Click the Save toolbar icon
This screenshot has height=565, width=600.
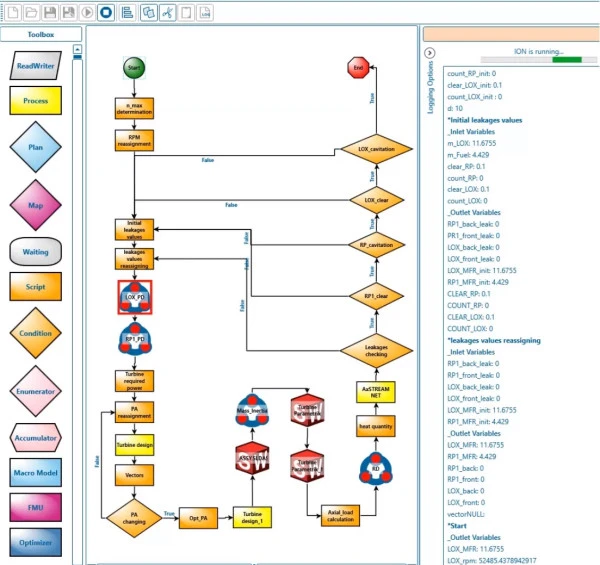pyautogui.click(x=50, y=13)
